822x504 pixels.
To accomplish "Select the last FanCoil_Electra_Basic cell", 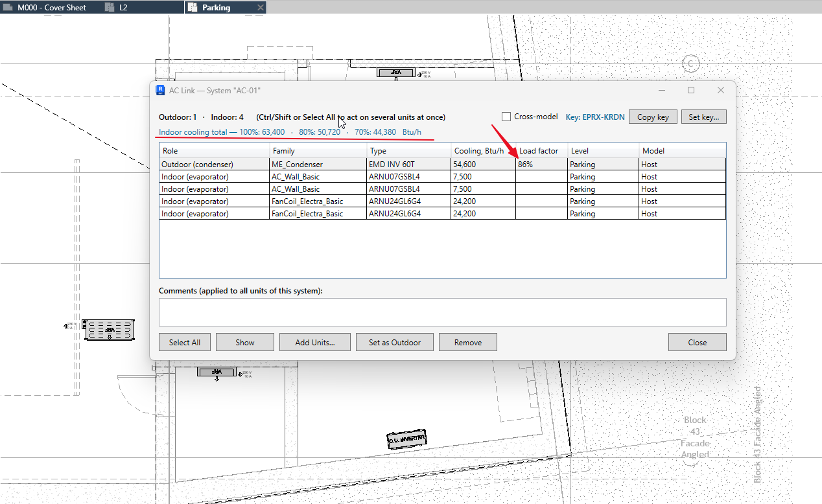I will (x=318, y=214).
